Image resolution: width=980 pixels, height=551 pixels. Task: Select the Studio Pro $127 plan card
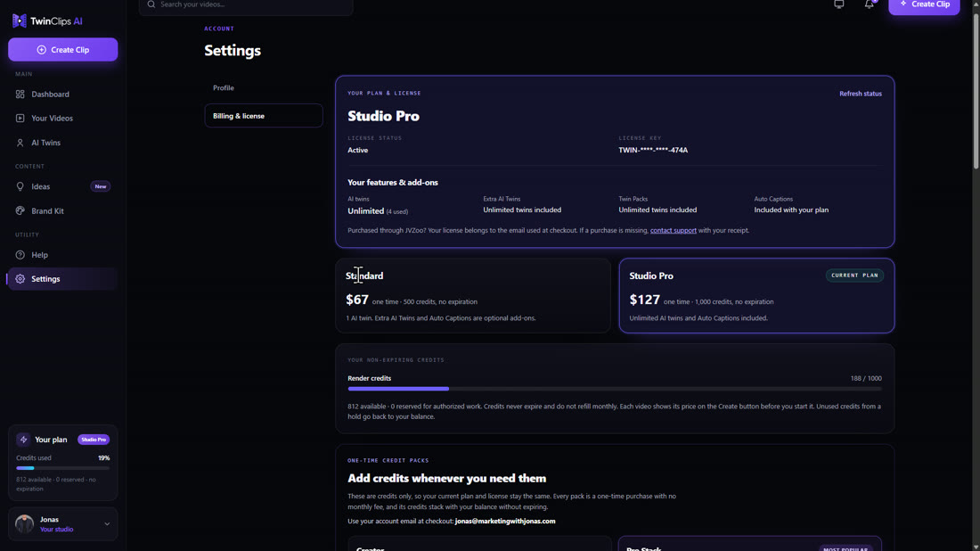click(756, 296)
